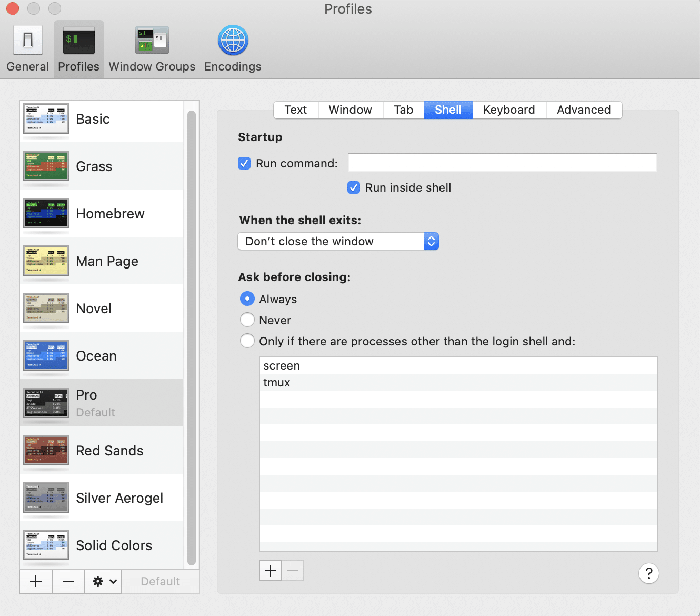Open the General preferences pane
This screenshot has height=616, width=700.
(x=28, y=49)
